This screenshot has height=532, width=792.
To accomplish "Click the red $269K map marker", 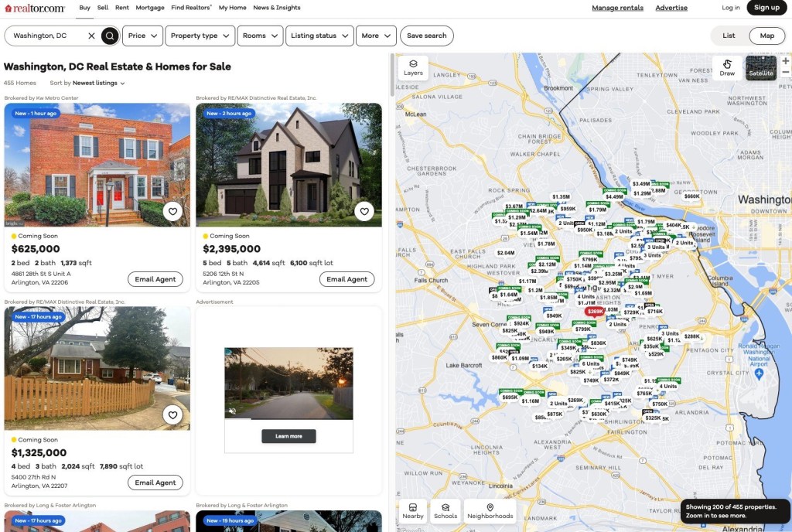I will [594, 312].
